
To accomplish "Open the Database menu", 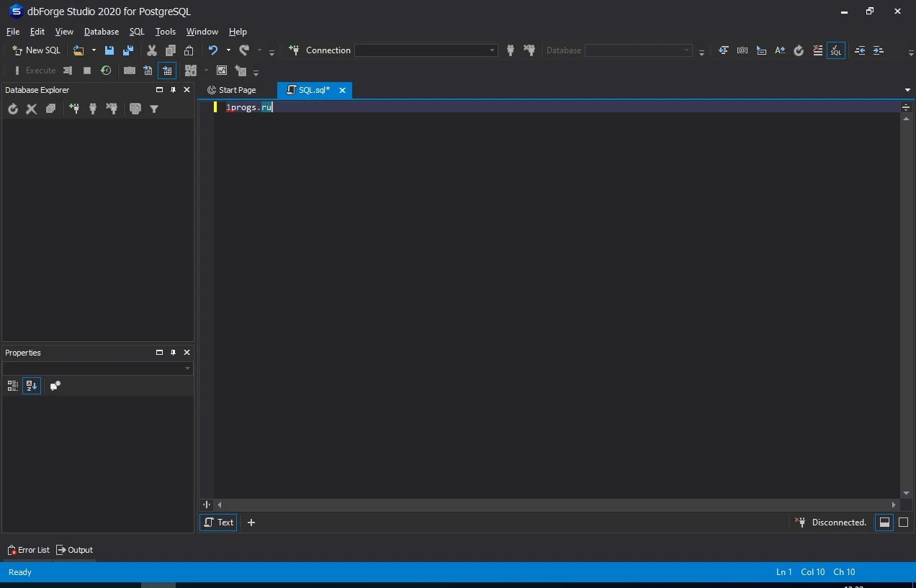I will pyautogui.click(x=102, y=32).
